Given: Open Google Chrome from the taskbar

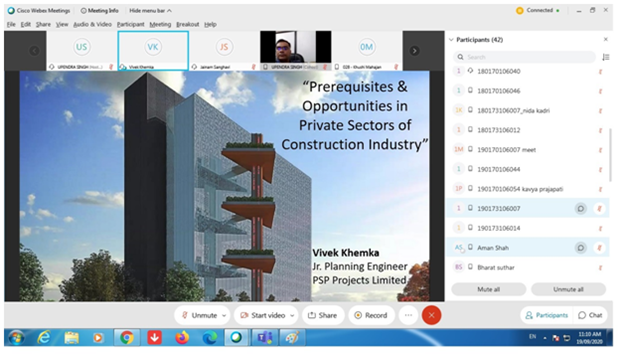Looking at the screenshot, I should [127, 338].
